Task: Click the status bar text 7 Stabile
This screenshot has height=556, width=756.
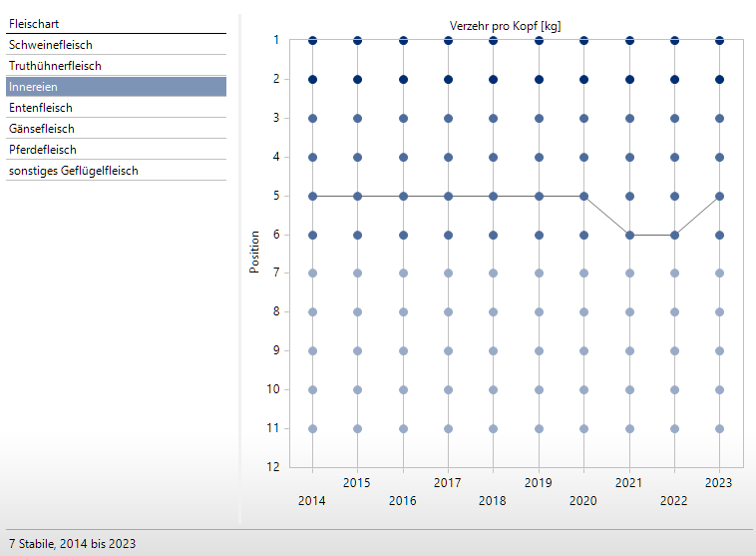Action: click(x=71, y=544)
